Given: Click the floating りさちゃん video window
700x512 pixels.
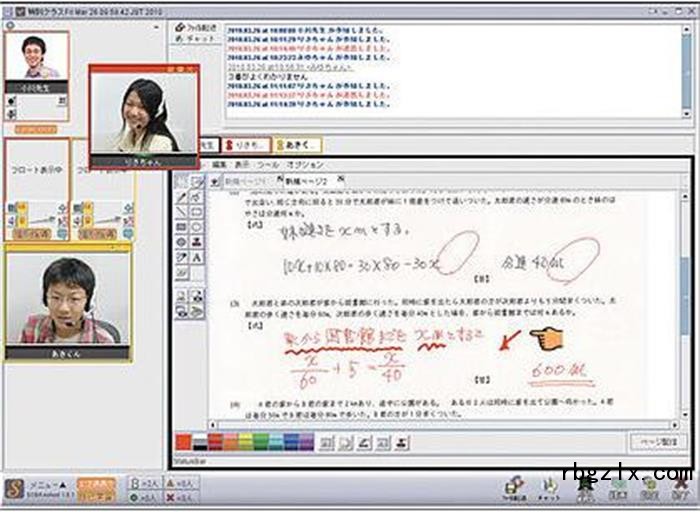Looking at the screenshot, I should coord(144,116).
